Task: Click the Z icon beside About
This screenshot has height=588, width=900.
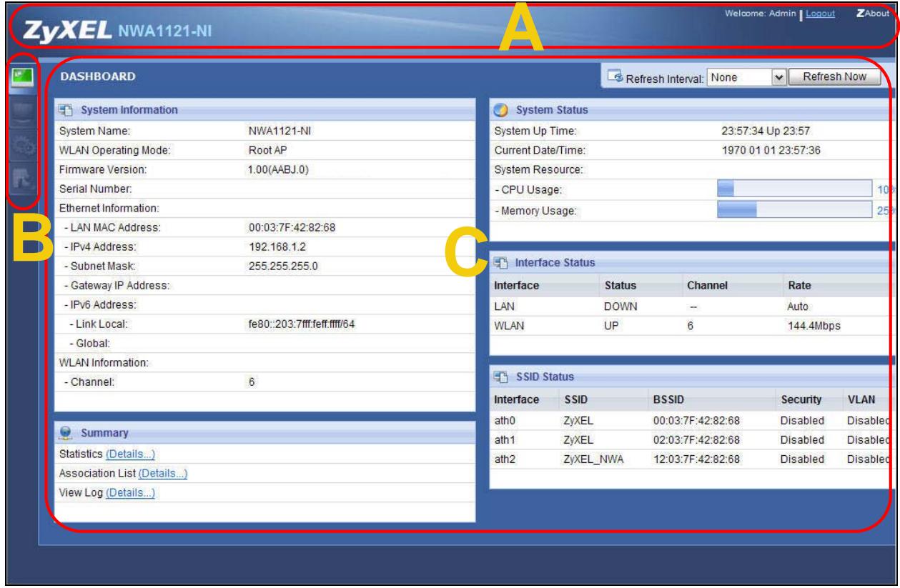Action: coord(861,14)
